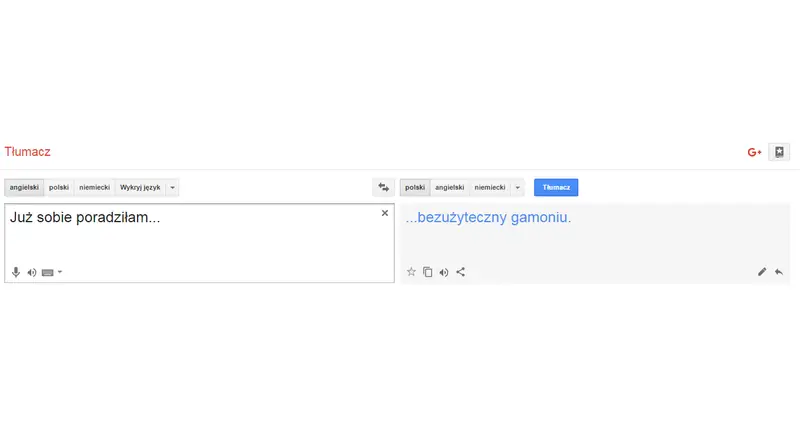The height and width of the screenshot is (445, 800).
Task: Suggest an edit with the pencil icon
Action: [762, 272]
